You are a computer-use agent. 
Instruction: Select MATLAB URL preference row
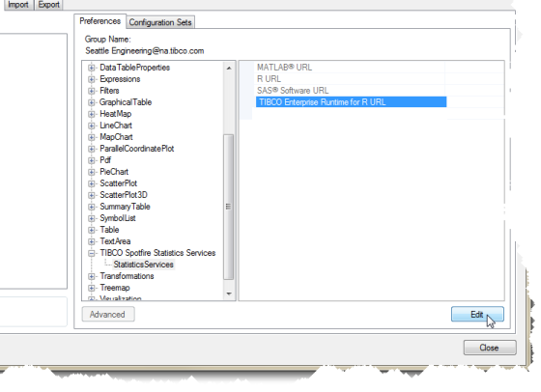coord(350,68)
